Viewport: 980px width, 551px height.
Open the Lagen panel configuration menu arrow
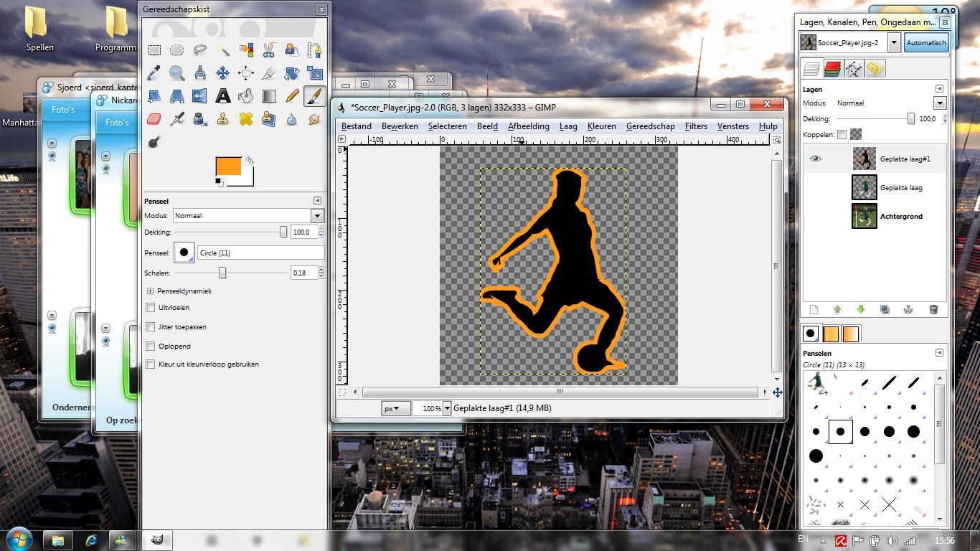click(x=939, y=89)
